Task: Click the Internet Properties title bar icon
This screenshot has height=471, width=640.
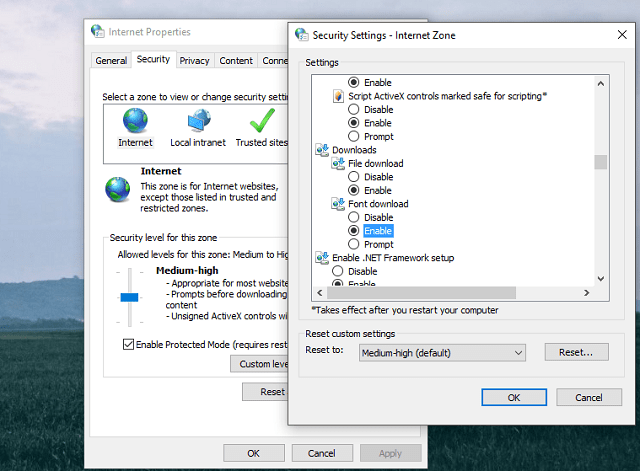Action: (98, 31)
